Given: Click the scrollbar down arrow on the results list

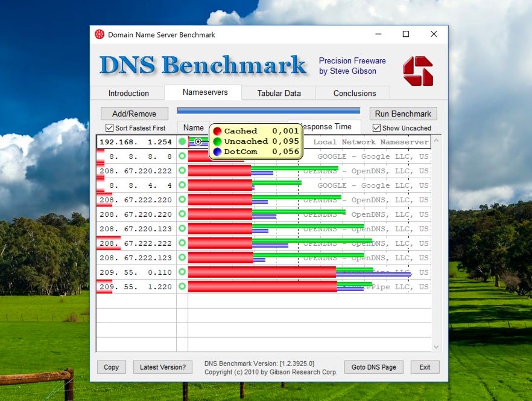Looking at the screenshot, I should (435, 347).
